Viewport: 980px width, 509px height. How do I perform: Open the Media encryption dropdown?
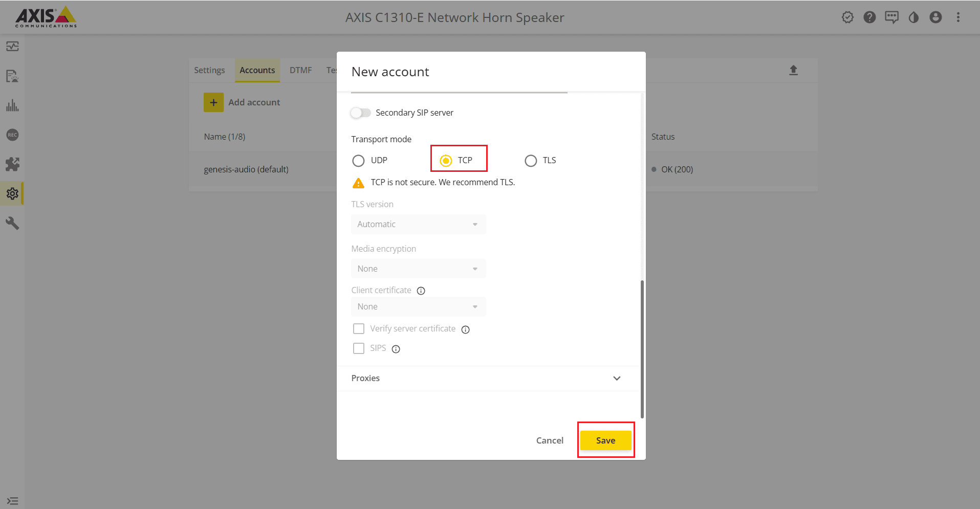point(418,269)
